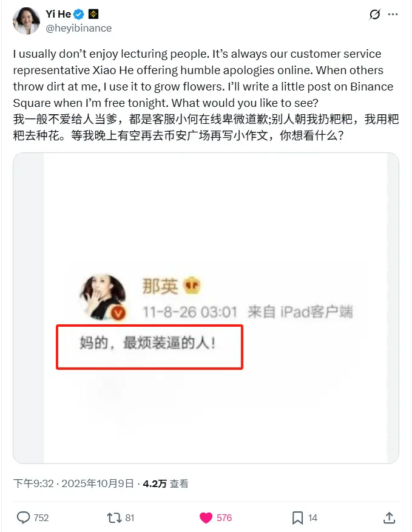The image size is (412, 532).
Task: Like the post with the heart icon
Action: (x=206, y=518)
